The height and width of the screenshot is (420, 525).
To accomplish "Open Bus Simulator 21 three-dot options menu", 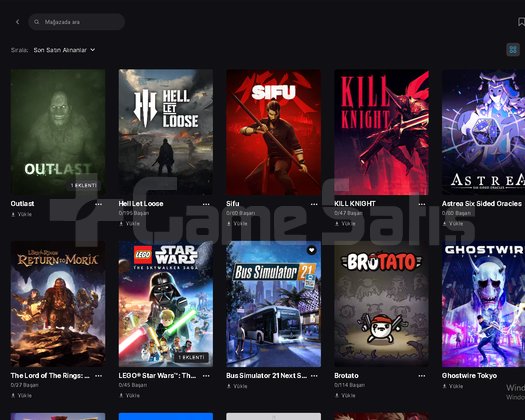I will coord(314,376).
